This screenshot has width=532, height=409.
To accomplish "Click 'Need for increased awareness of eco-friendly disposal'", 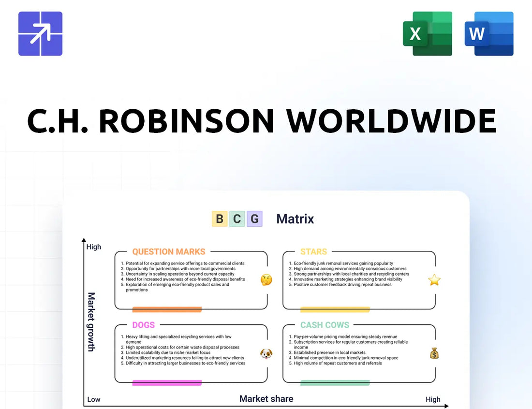I will pyautogui.click(x=185, y=279).
